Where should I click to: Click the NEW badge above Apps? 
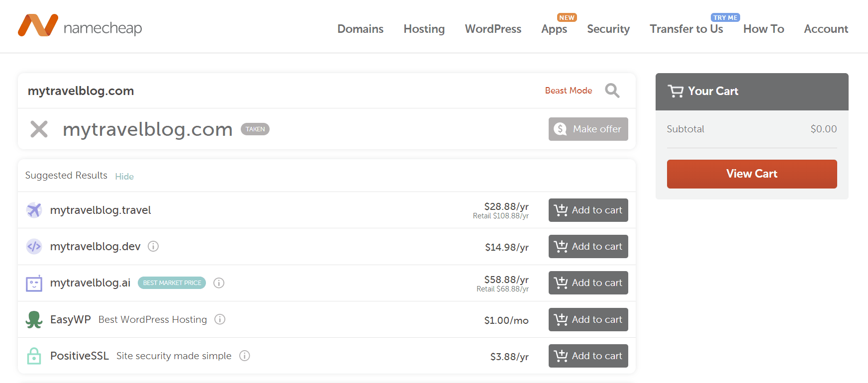coord(567,17)
